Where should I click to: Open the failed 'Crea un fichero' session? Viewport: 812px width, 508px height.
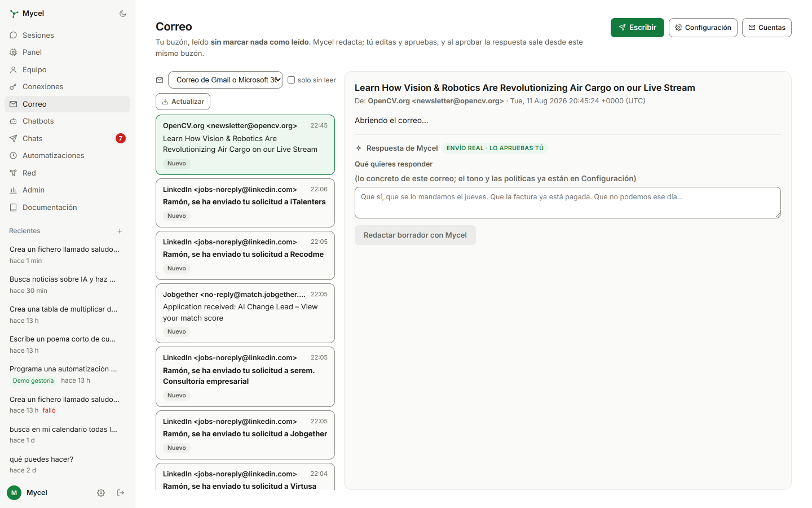point(68,405)
